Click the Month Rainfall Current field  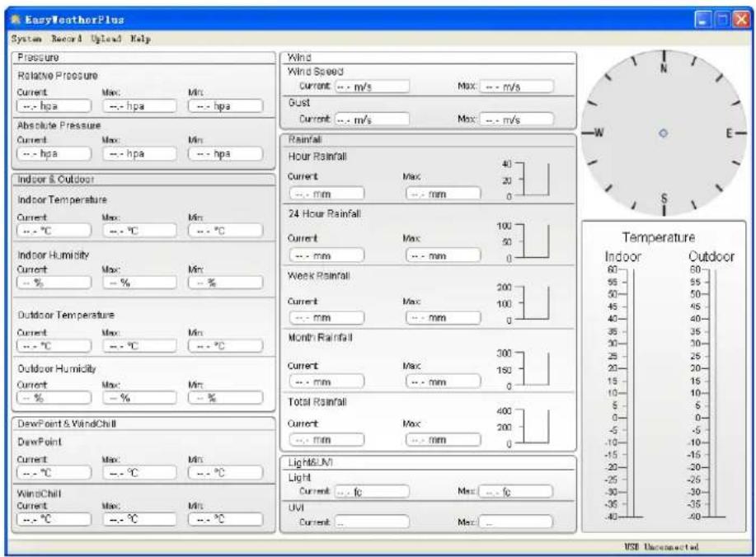click(x=327, y=381)
